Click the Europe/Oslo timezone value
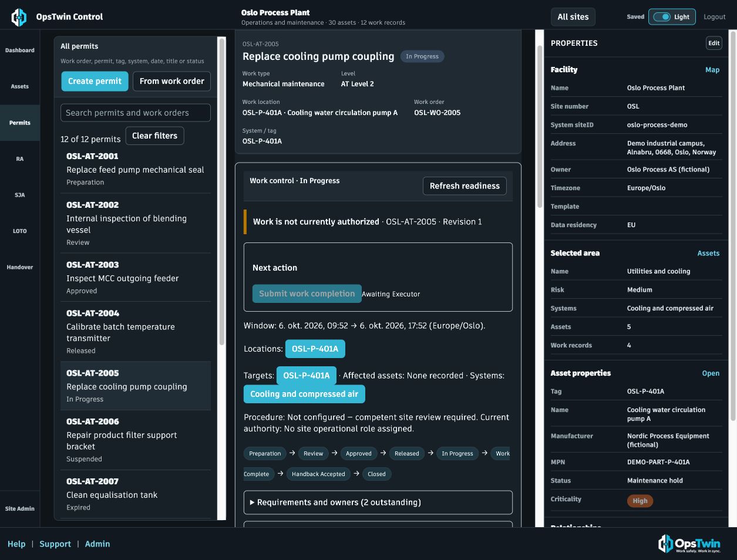This screenshot has width=737, height=560. click(646, 188)
